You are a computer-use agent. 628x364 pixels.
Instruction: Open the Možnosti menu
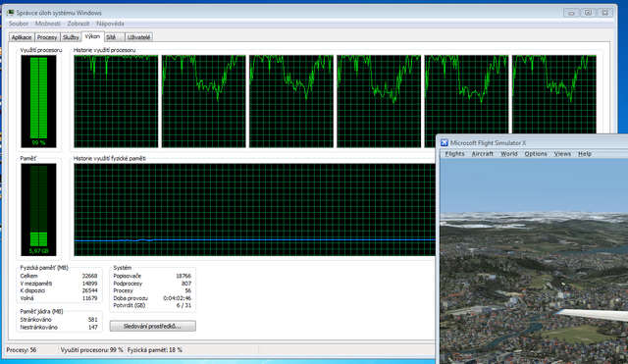(x=48, y=24)
